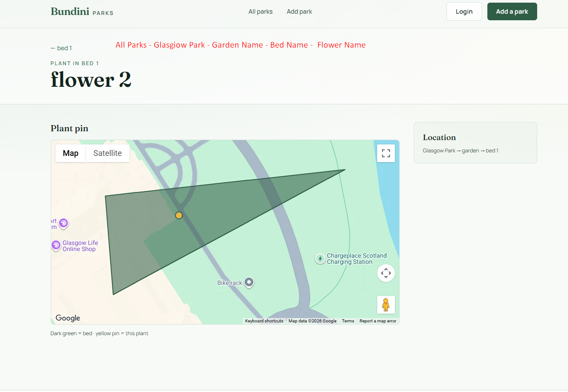Open the map Terms link
Viewport: 568px width, 392px height.
(x=348, y=321)
